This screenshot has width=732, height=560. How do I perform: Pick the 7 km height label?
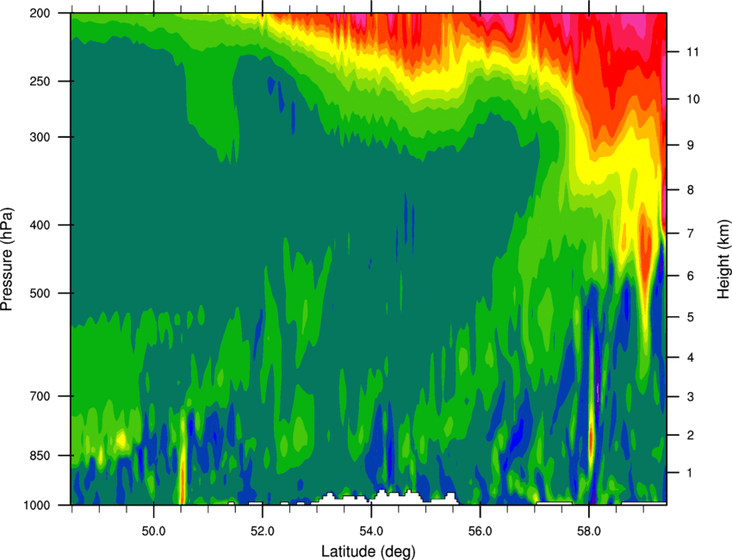tap(690, 233)
